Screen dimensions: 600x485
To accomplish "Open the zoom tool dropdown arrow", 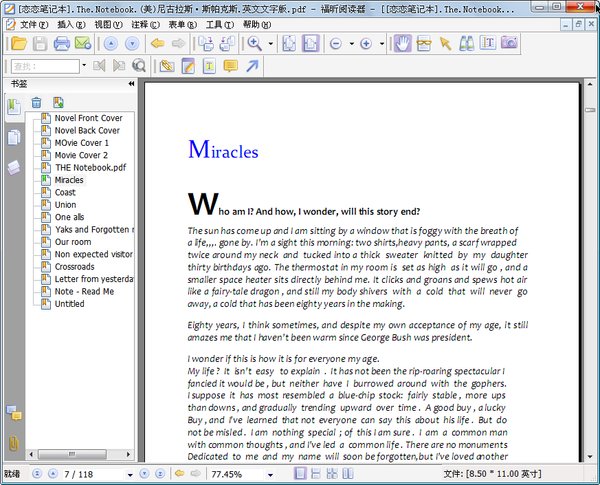I will point(271,44).
